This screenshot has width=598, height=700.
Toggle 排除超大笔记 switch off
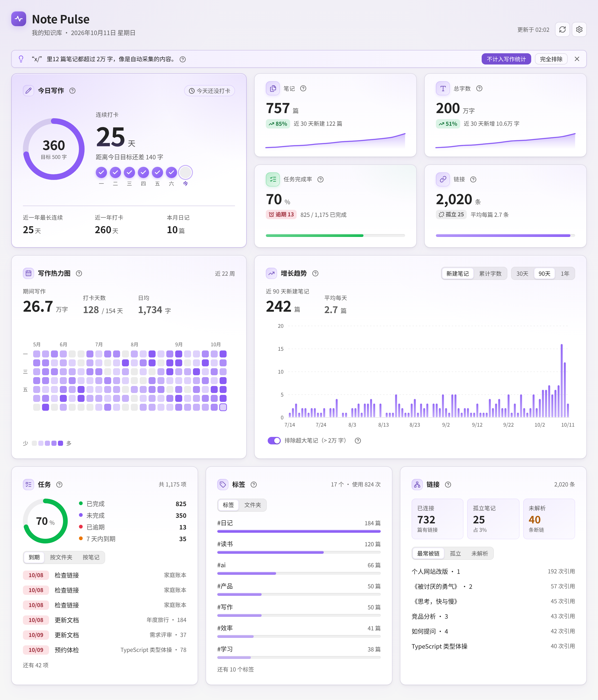pyautogui.click(x=274, y=441)
